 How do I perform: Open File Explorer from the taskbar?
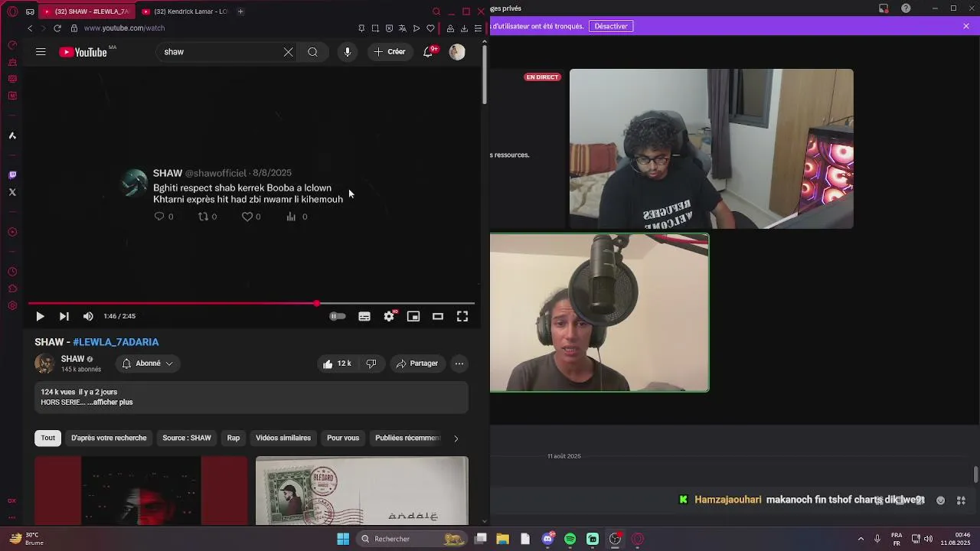click(503, 539)
